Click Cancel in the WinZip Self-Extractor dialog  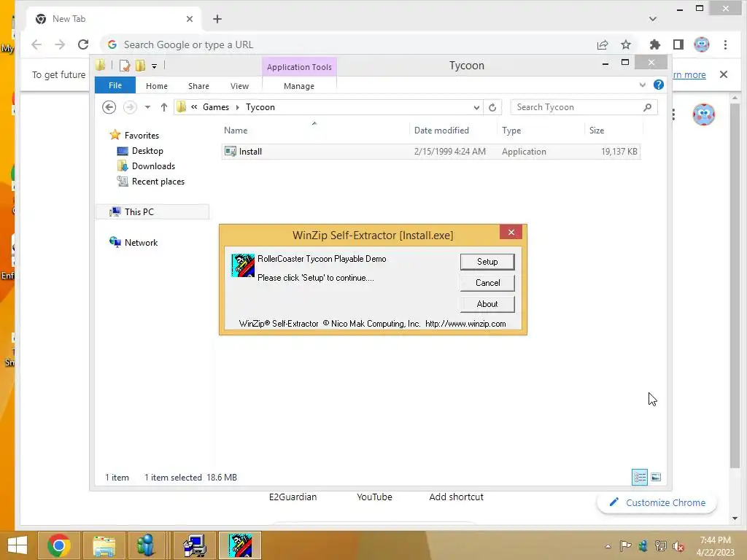click(x=487, y=283)
